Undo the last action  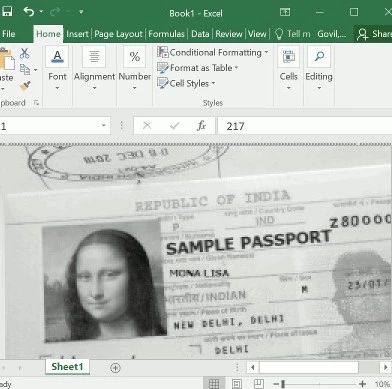point(29,12)
